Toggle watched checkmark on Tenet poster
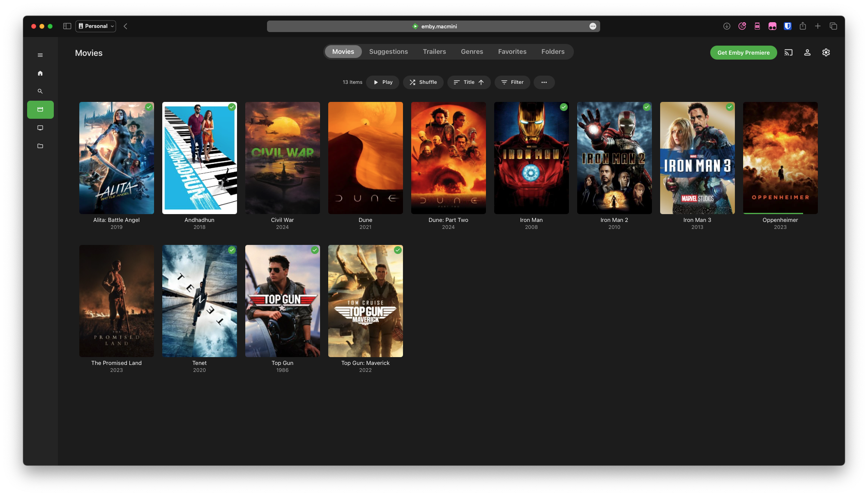Image resolution: width=868 pixels, height=496 pixels. 232,250
